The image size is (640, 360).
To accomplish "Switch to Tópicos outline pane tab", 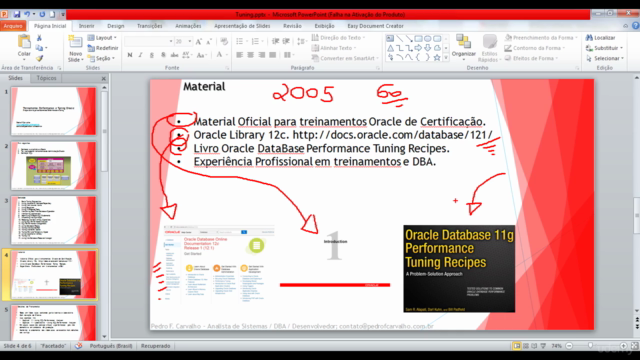I will pos(47,78).
